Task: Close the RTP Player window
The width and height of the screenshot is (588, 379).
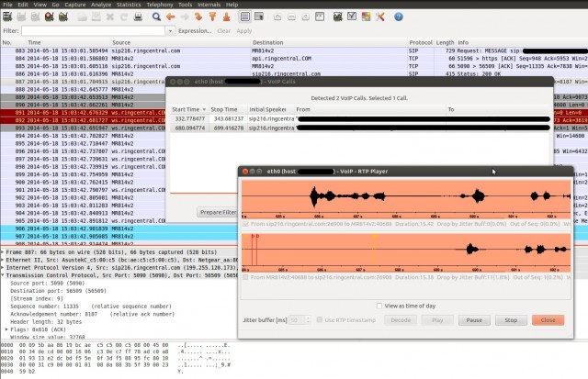Action: (x=548, y=320)
